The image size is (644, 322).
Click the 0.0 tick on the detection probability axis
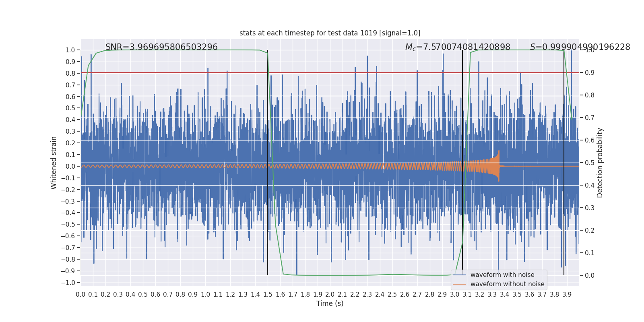(x=590, y=275)
